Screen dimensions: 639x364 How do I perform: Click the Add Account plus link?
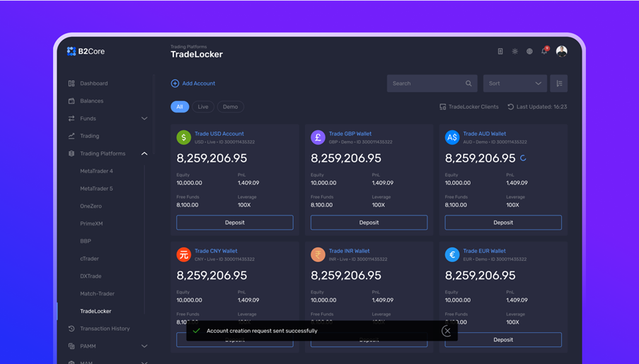(192, 83)
